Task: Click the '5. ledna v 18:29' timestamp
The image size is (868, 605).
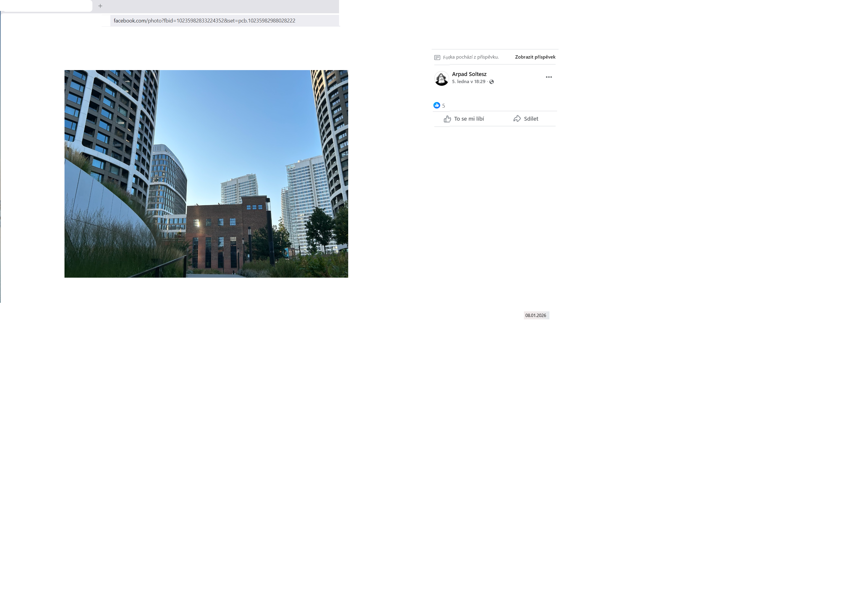Action: coord(468,82)
